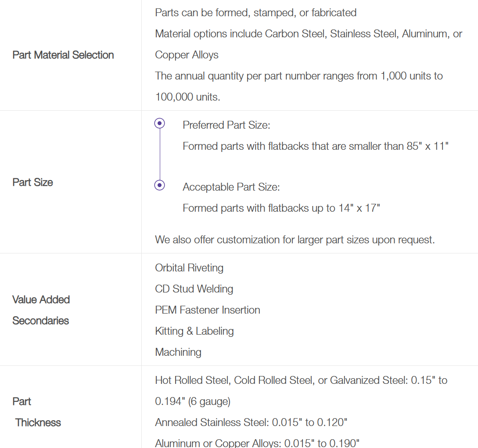Click the Part Material Selection row label

click(63, 55)
